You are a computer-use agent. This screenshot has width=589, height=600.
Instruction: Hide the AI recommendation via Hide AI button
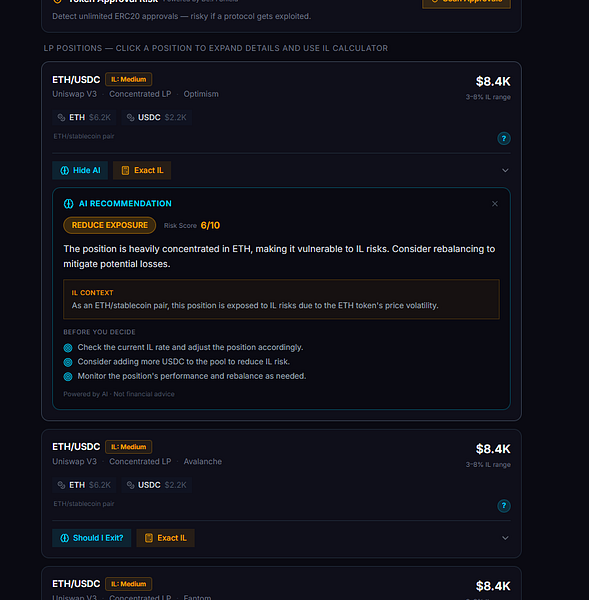point(80,170)
